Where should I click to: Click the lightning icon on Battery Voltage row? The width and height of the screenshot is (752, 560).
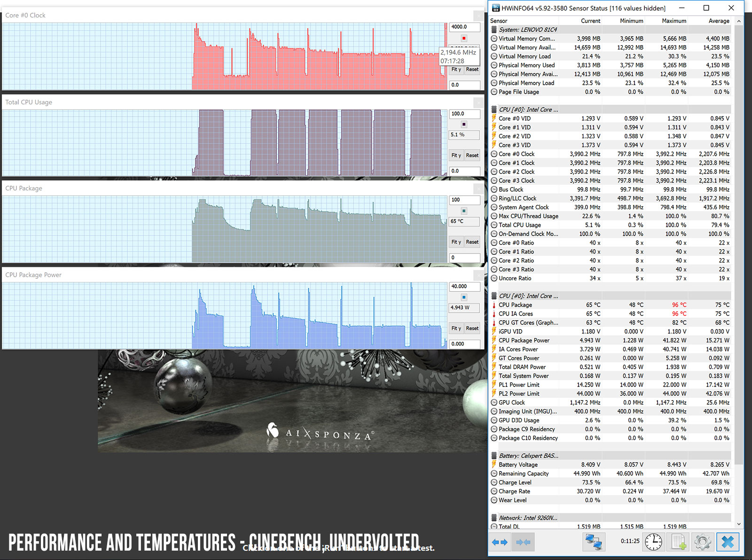[x=494, y=465]
